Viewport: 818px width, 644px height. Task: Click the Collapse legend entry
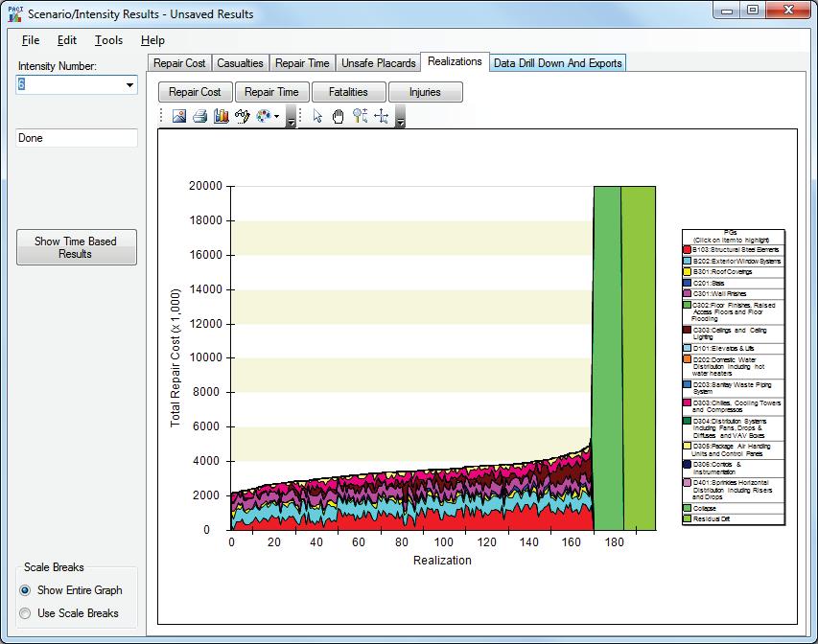point(733,508)
